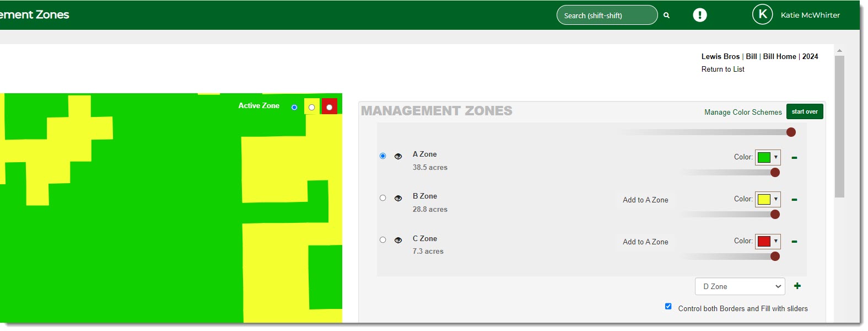Image resolution: width=868 pixels, height=331 pixels.
Task: Open Manage Color Schemes link
Action: click(742, 112)
